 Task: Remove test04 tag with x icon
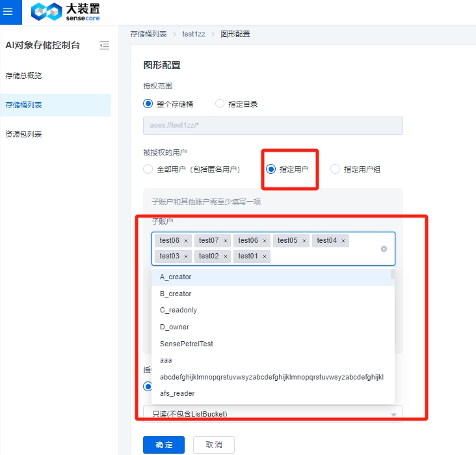point(343,241)
